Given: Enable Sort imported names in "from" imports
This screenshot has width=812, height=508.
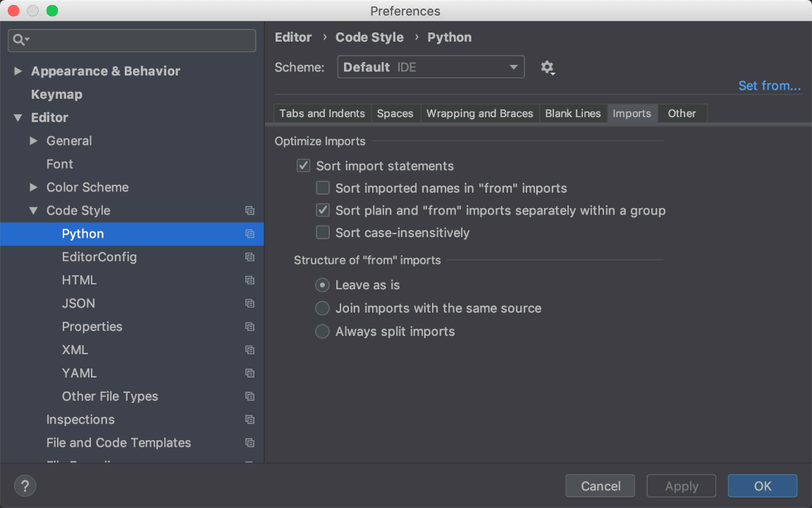Looking at the screenshot, I should (x=322, y=188).
